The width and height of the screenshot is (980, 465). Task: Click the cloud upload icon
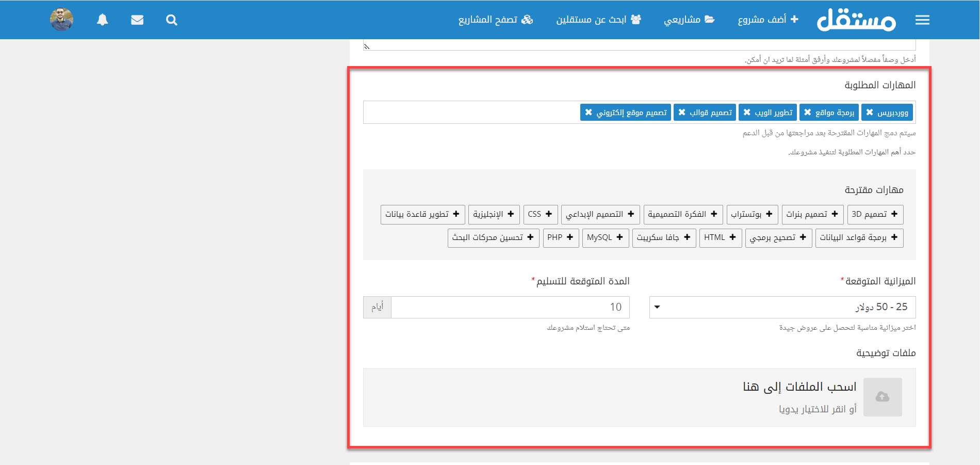pos(883,397)
